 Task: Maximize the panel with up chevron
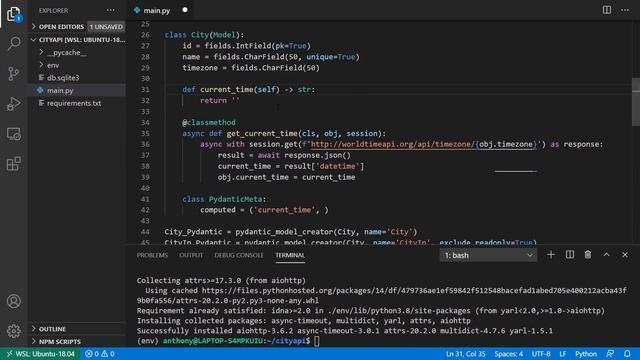[x=607, y=255]
